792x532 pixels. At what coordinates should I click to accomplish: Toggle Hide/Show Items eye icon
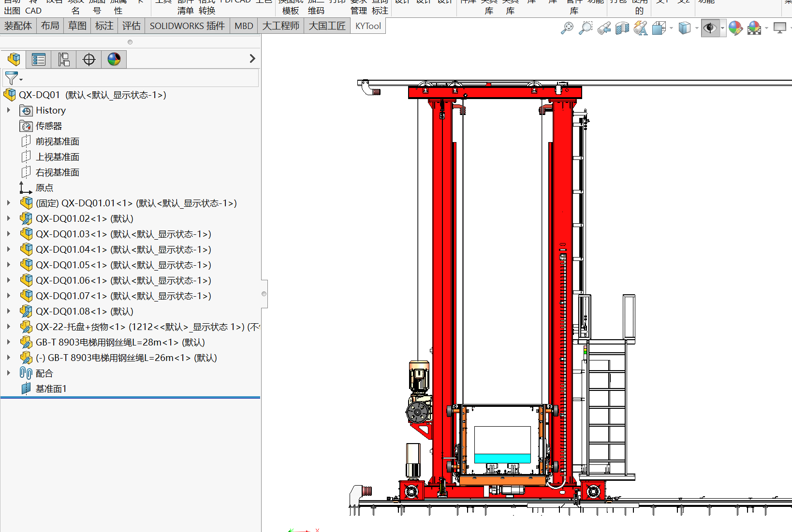pos(710,29)
